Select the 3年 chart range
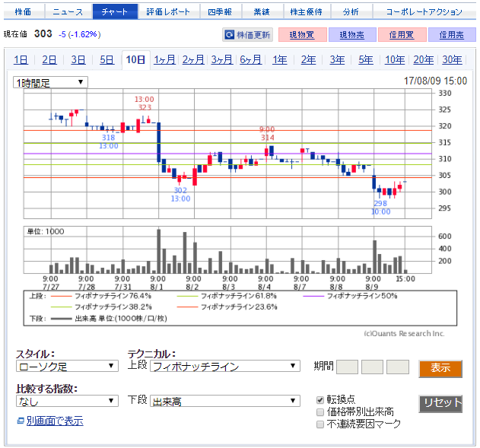Image resolution: width=480 pixels, height=448 pixels. point(337,59)
